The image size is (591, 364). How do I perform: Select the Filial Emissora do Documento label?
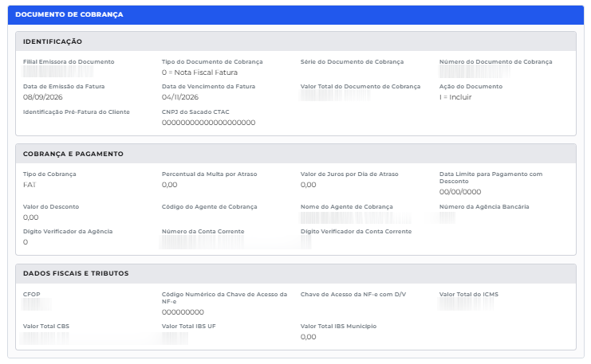point(69,62)
